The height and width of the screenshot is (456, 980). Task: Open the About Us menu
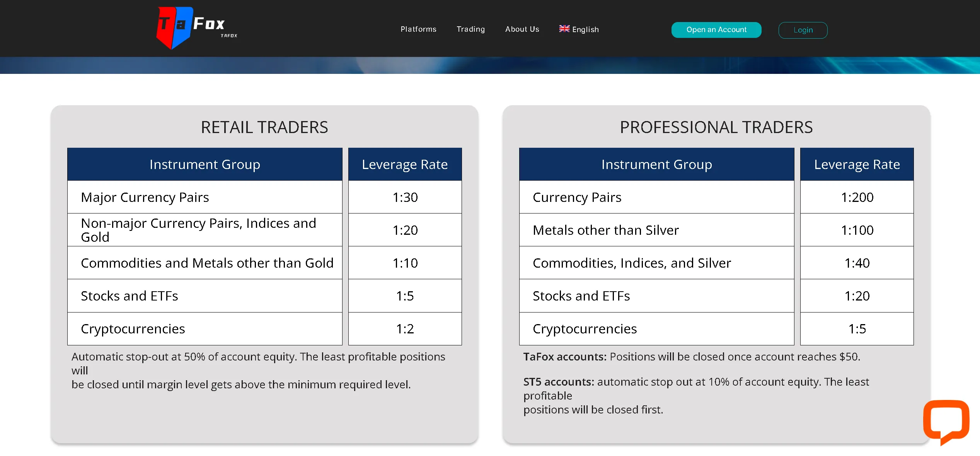[522, 29]
